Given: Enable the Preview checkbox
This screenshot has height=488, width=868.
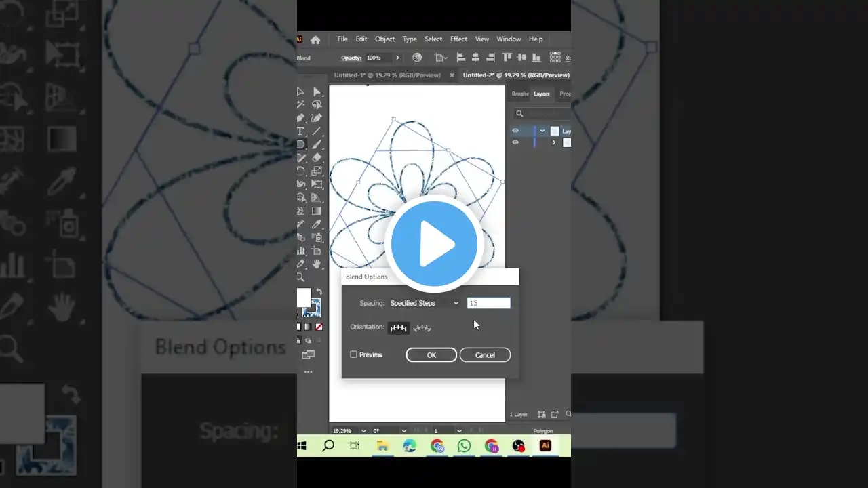Looking at the screenshot, I should (x=353, y=354).
